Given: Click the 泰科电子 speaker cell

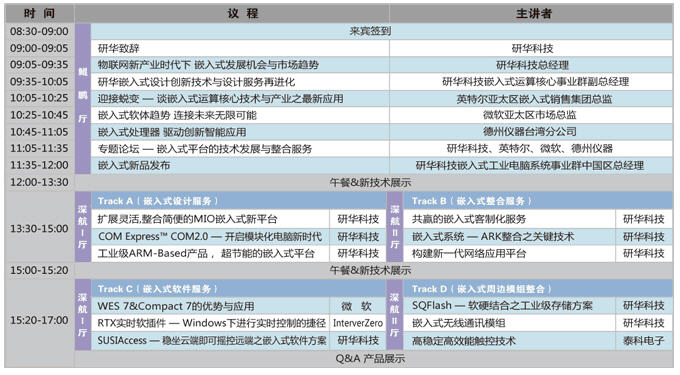Looking at the screenshot, I should click(644, 341).
